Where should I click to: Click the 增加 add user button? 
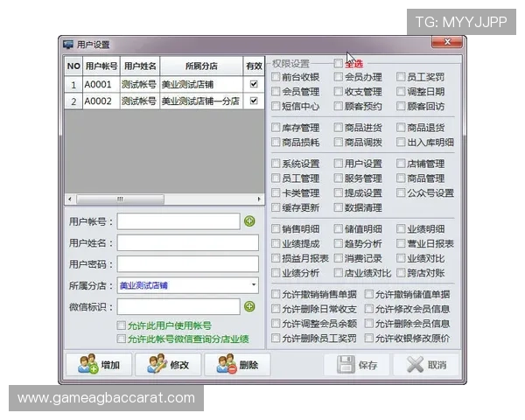99,364
